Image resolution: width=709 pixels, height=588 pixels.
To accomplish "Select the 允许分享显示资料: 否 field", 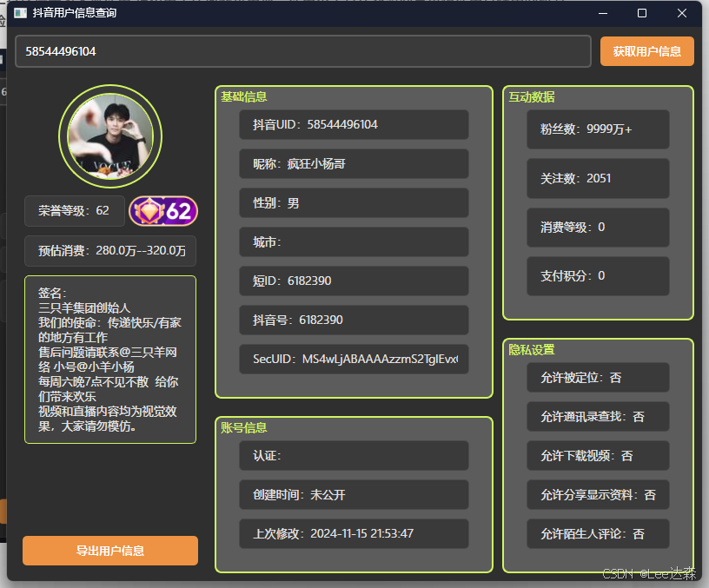I will [x=598, y=494].
